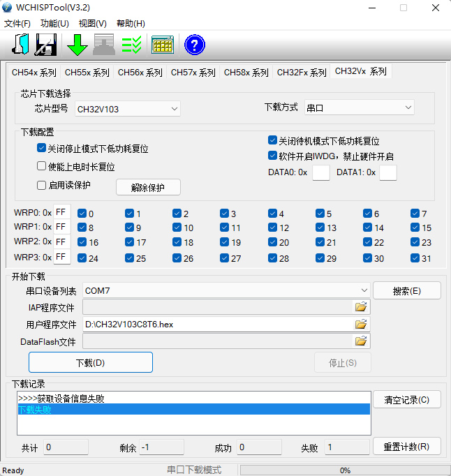
Task: Toggle write protect checkbox 25
Action: (129, 258)
